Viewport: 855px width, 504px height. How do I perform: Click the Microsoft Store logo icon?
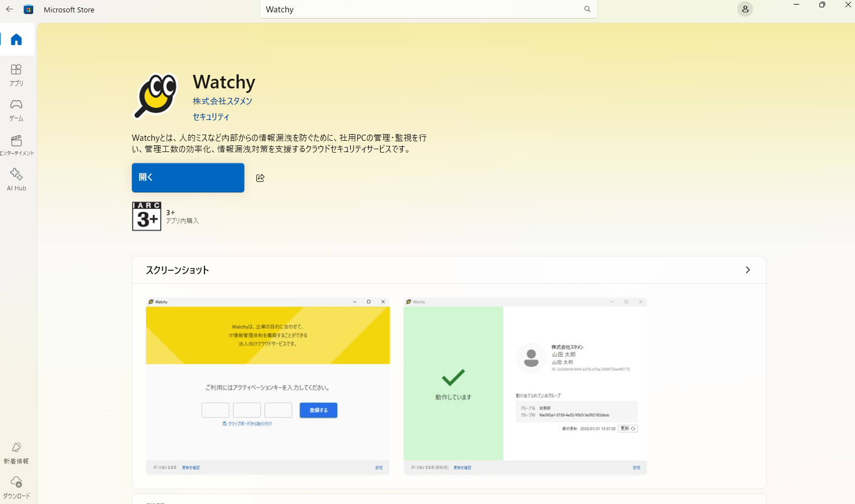pyautogui.click(x=29, y=10)
